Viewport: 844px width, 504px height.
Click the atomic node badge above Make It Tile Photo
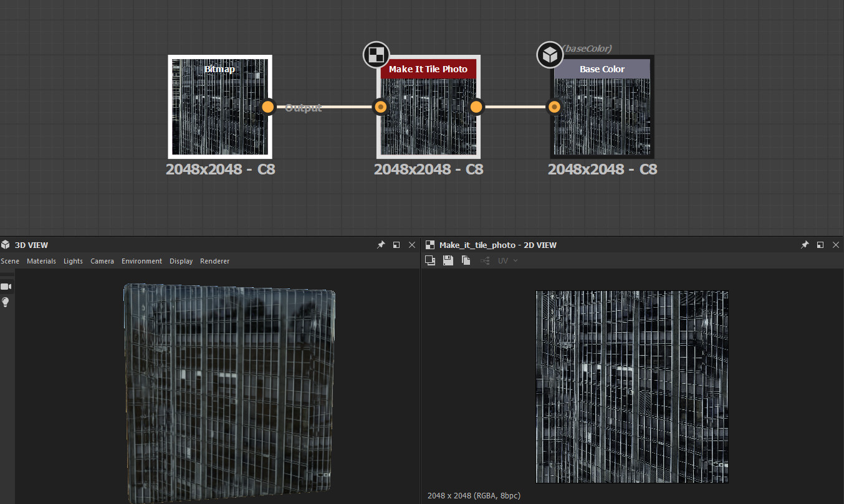coord(376,54)
